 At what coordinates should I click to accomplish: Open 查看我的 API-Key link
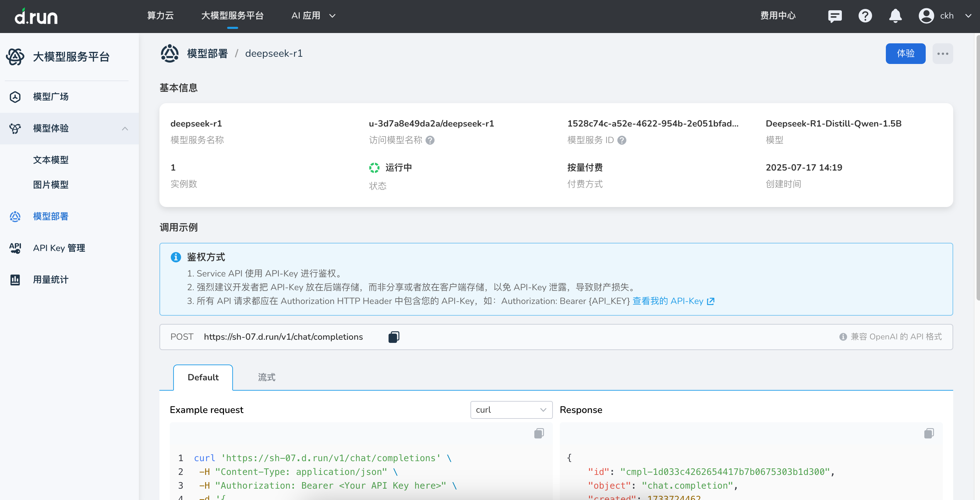tap(673, 301)
